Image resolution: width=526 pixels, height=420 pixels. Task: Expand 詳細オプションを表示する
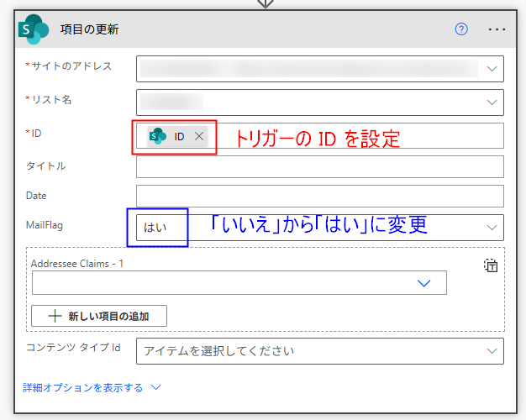pos(92,387)
